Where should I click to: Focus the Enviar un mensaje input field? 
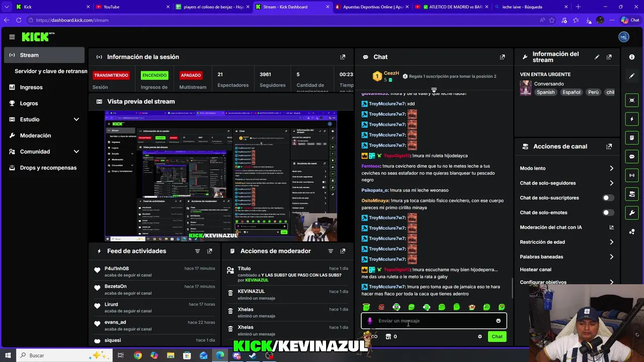(x=434, y=321)
